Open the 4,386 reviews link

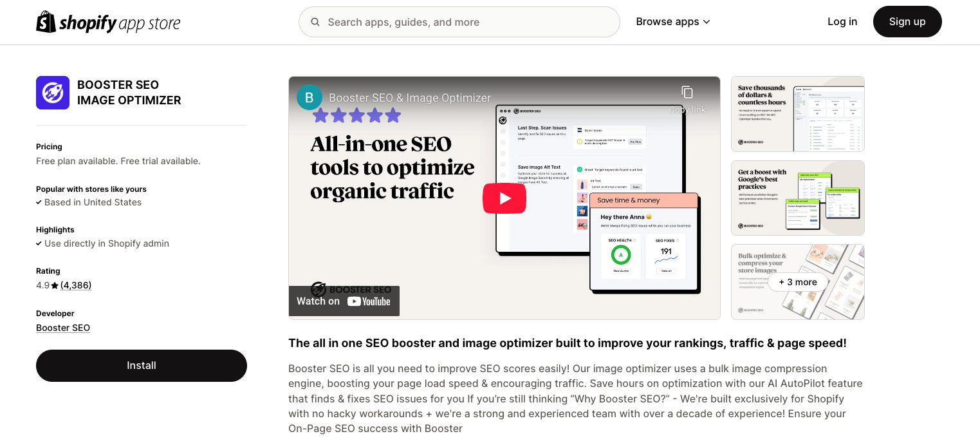click(x=76, y=285)
